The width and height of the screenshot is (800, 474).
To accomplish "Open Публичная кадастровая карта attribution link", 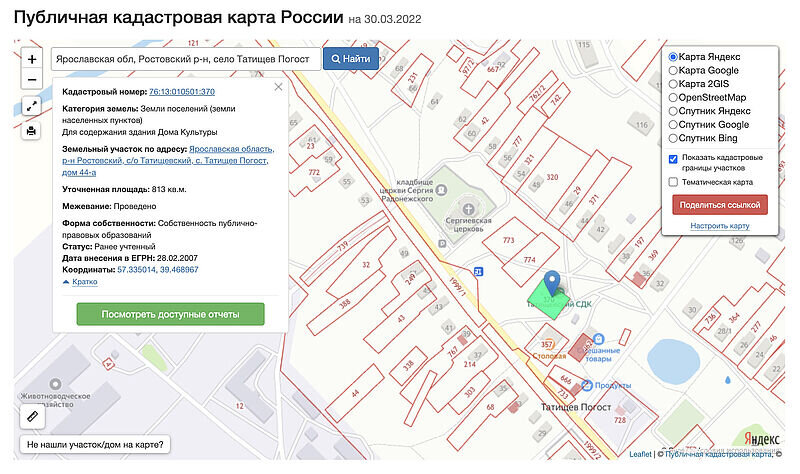I will [718, 454].
